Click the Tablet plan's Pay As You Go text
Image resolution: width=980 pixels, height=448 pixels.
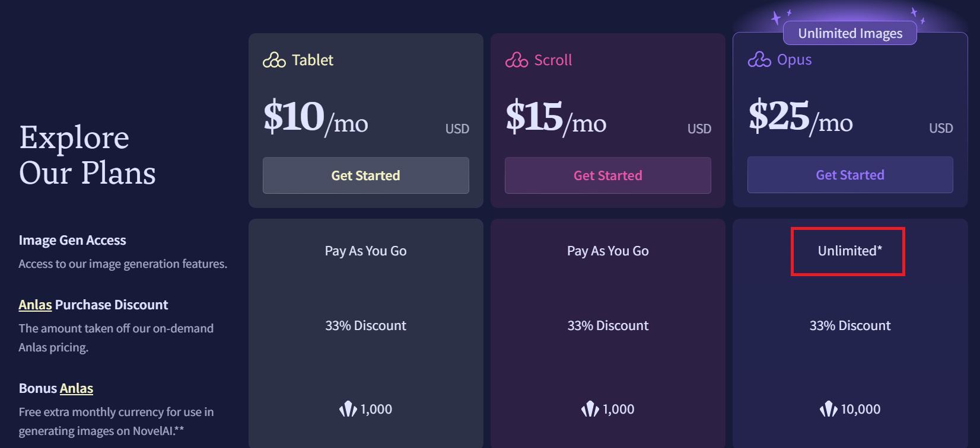365,251
